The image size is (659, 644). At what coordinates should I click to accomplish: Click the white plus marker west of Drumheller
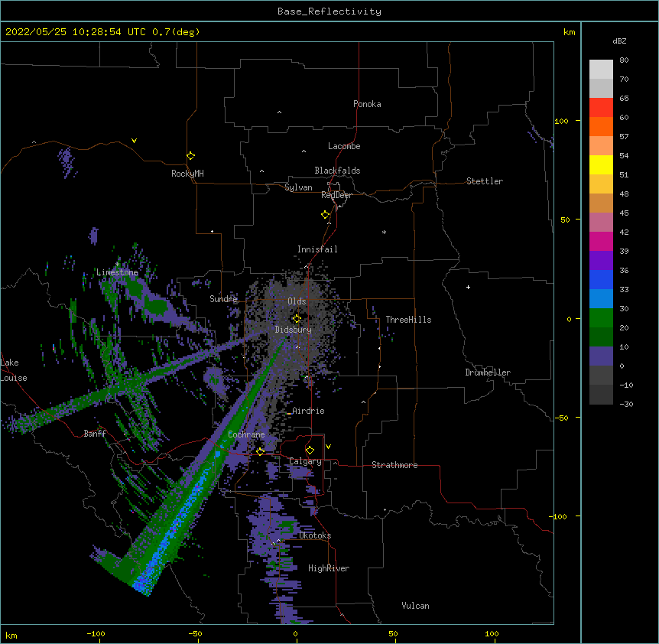pos(468,287)
